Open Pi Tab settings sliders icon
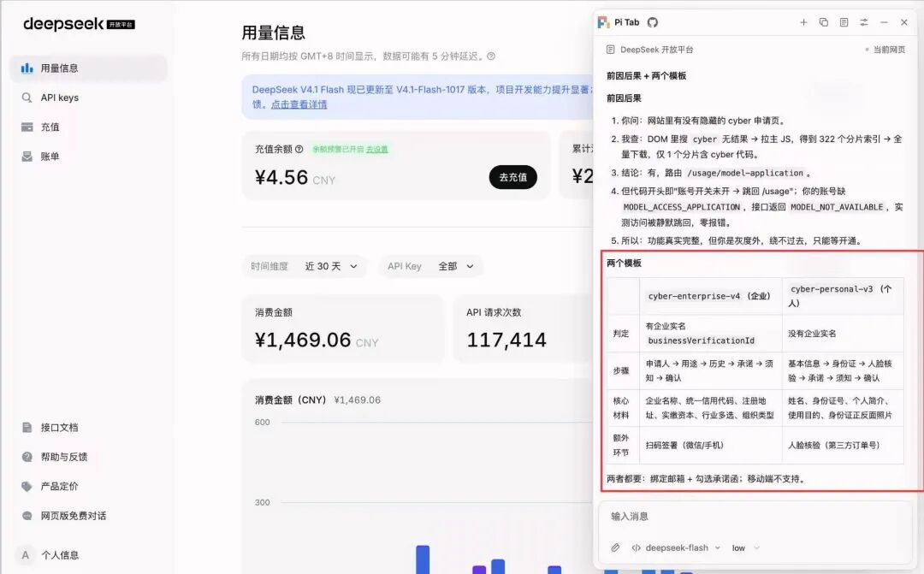This screenshot has height=574, width=924. tap(864, 22)
